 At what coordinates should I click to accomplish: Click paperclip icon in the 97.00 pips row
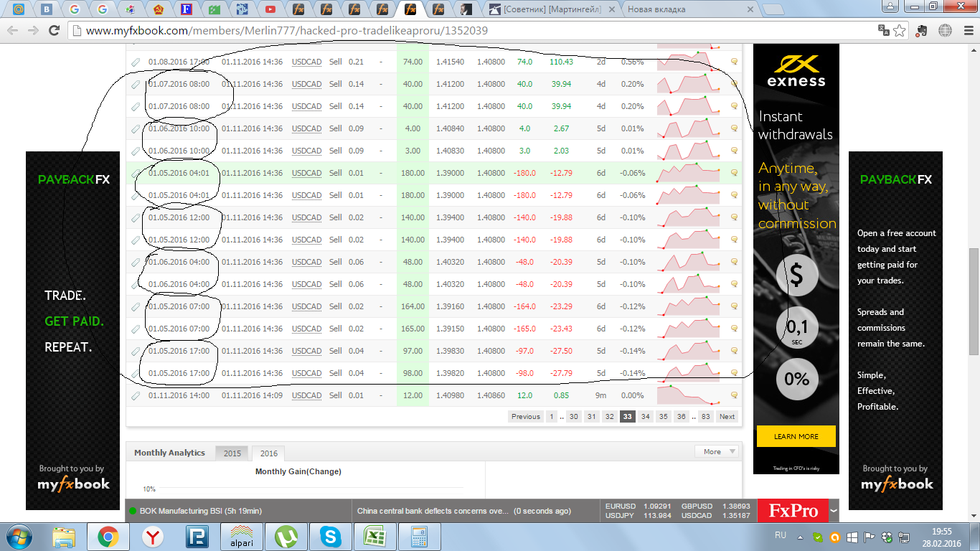[136, 352]
